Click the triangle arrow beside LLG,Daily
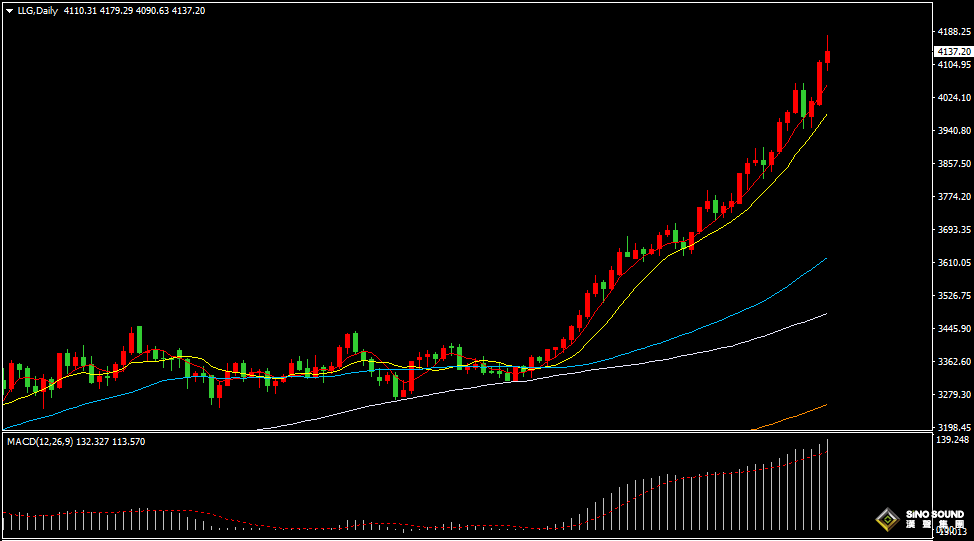This screenshot has width=974, height=541. click(9, 9)
